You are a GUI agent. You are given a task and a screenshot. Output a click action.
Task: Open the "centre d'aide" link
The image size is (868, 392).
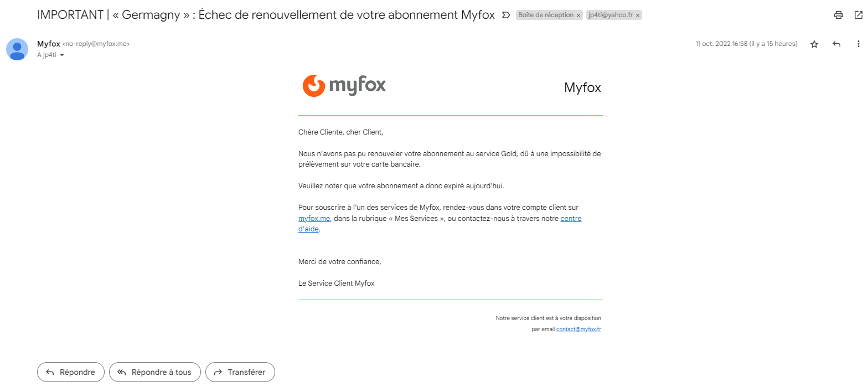click(x=571, y=219)
